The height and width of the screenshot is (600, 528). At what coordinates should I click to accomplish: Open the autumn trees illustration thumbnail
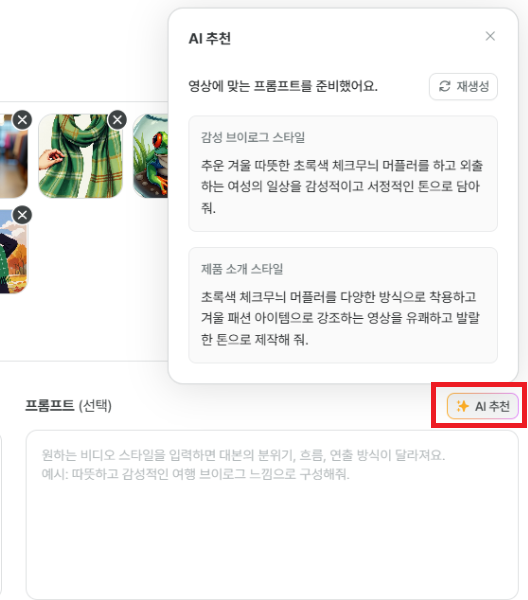click(x=14, y=251)
